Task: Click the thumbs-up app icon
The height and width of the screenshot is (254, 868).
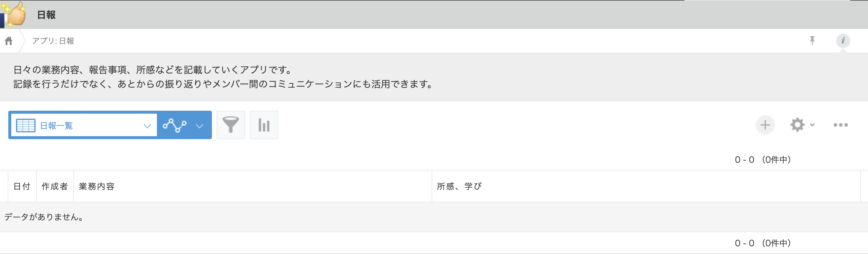Action: coord(14,14)
